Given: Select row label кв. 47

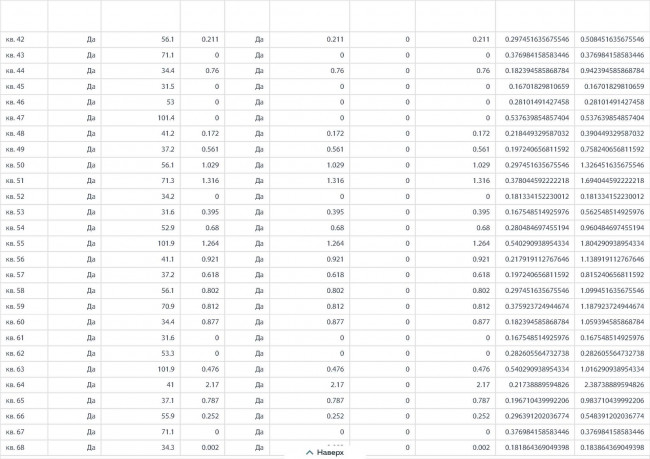Looking at the screenshot, I should point(15,118).
